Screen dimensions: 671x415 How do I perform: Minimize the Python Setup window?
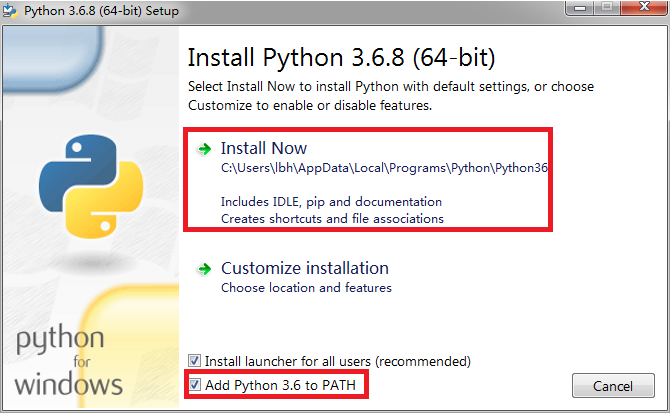point(580,7)
